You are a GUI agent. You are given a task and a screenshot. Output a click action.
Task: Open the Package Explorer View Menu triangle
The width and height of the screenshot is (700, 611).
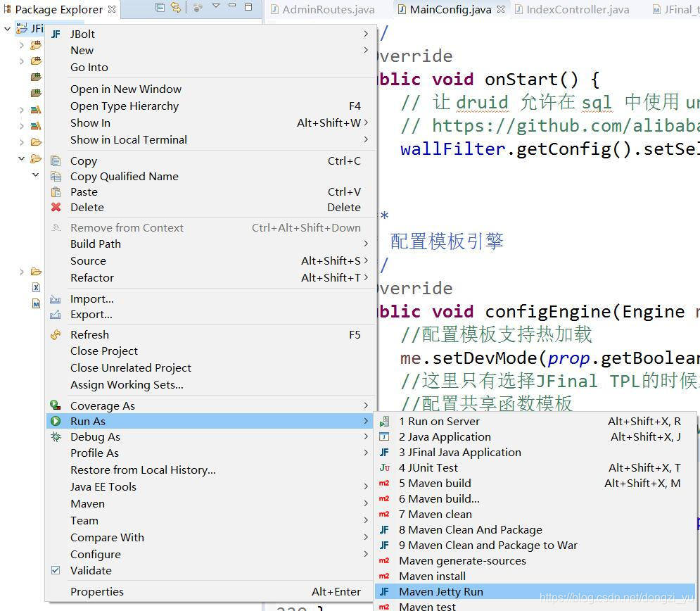pos(216,6)
